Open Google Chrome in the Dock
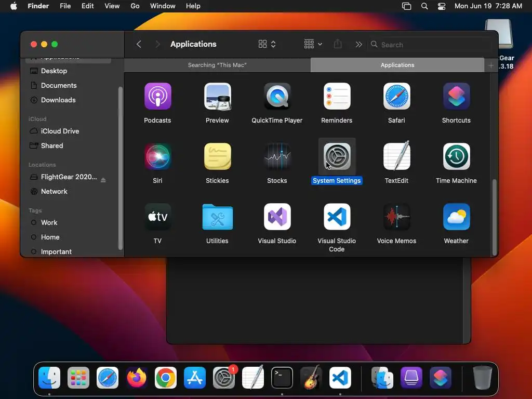 tap(166, 378)
